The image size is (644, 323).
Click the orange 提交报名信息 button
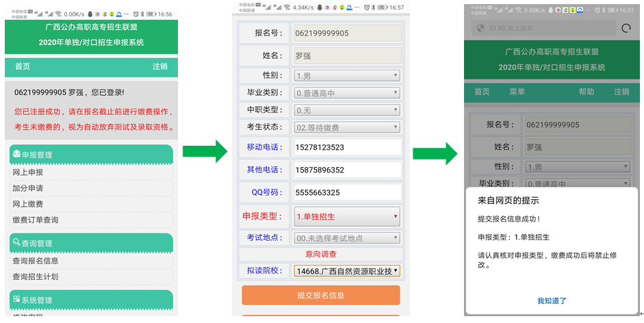point(321,295)
